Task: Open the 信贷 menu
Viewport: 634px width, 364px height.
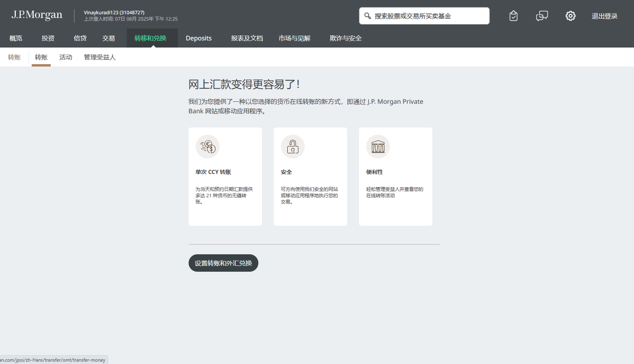Action: [x=80, y=38]
